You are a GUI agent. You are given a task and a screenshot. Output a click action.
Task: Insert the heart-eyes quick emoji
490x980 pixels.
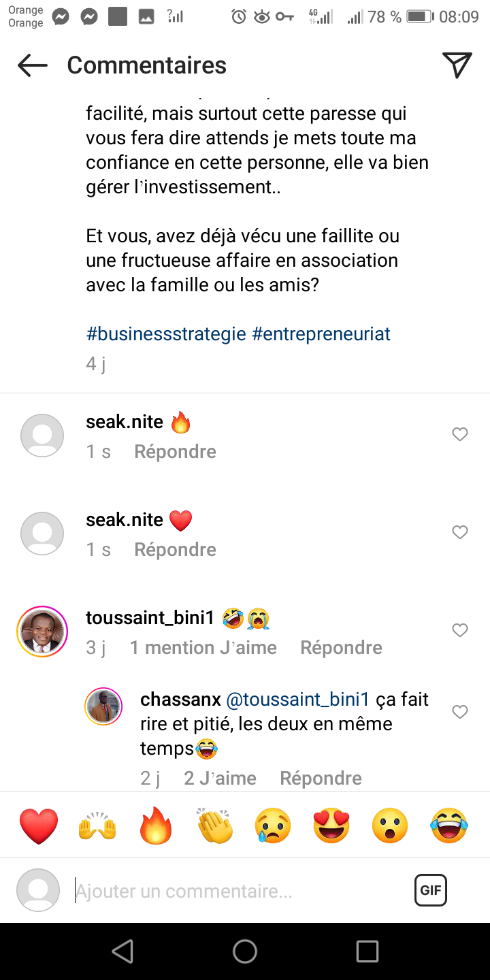point(331,826)
